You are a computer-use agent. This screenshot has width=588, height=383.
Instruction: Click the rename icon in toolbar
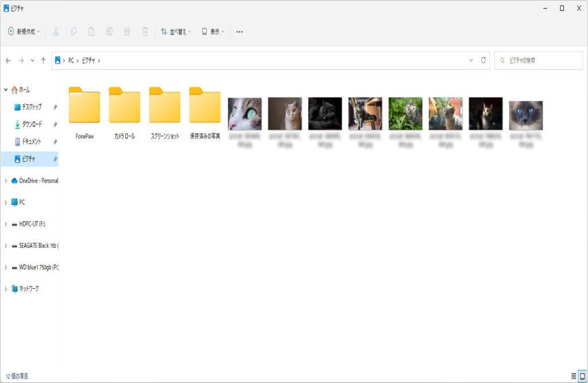tap(109, 32)
